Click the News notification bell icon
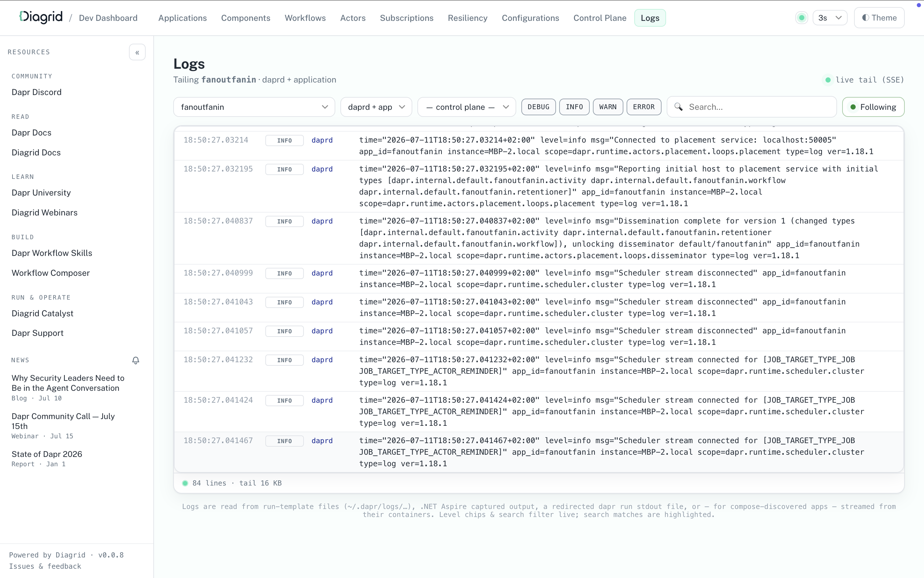Viewport: 924px width, 578px height. click(x=135, y=360)
